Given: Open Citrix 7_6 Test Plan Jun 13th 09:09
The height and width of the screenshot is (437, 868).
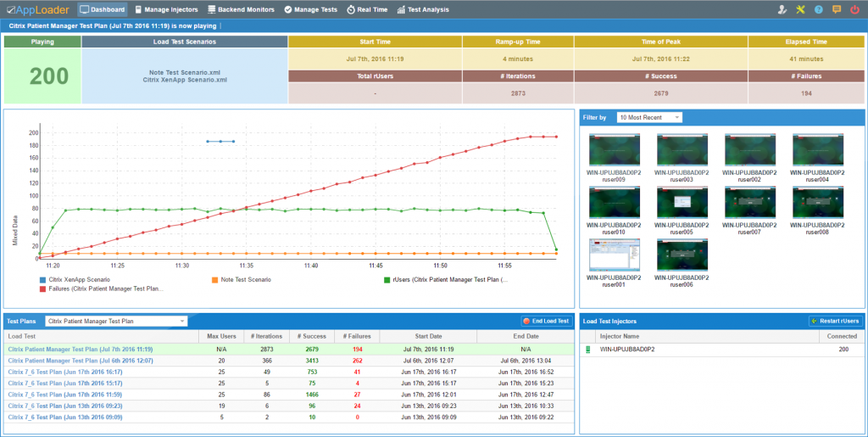Looking at the screenshot, I should tap(64, 417).
